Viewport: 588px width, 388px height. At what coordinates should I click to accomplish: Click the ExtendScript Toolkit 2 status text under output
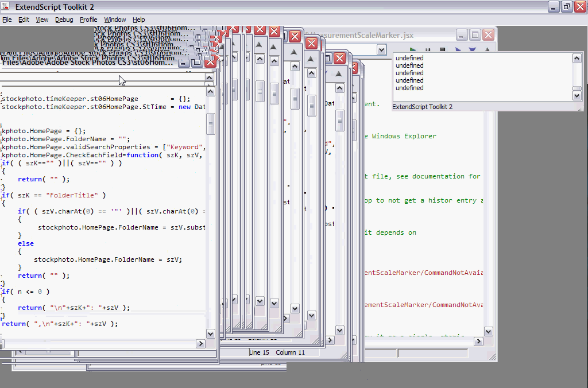[x=422, y=107]
